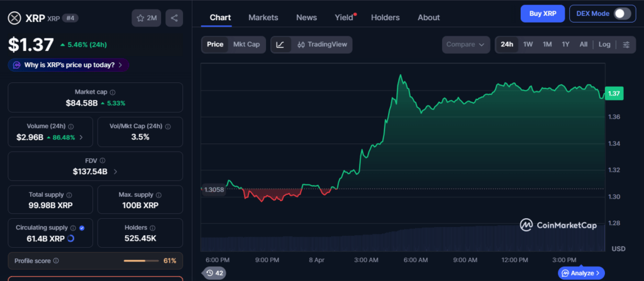Click the Profile score progress bar
This screenshot has width=644, height=281.
pyautogui.click(x=141, y=260)
